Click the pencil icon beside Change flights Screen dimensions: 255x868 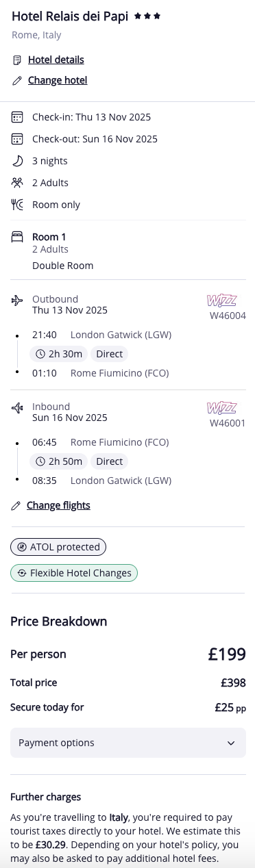16,506
